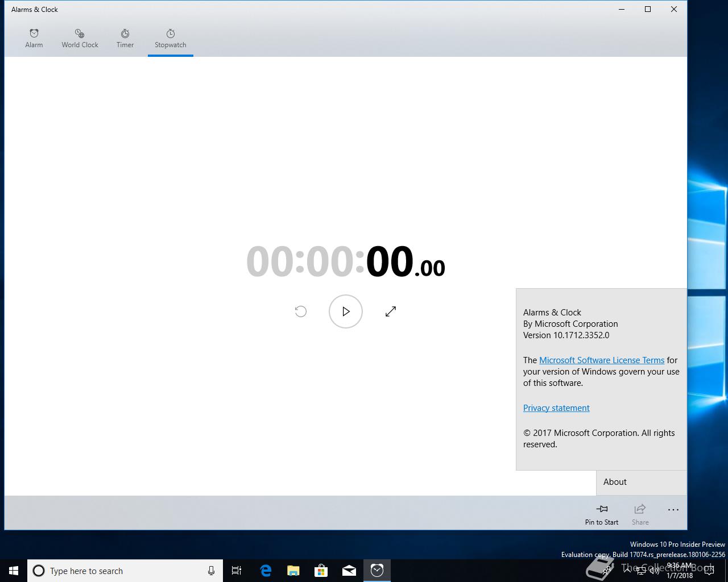728x582 pixels.
Task: Click Version 10.1712.3352.0 text
Action: click(x=566, y=335)
